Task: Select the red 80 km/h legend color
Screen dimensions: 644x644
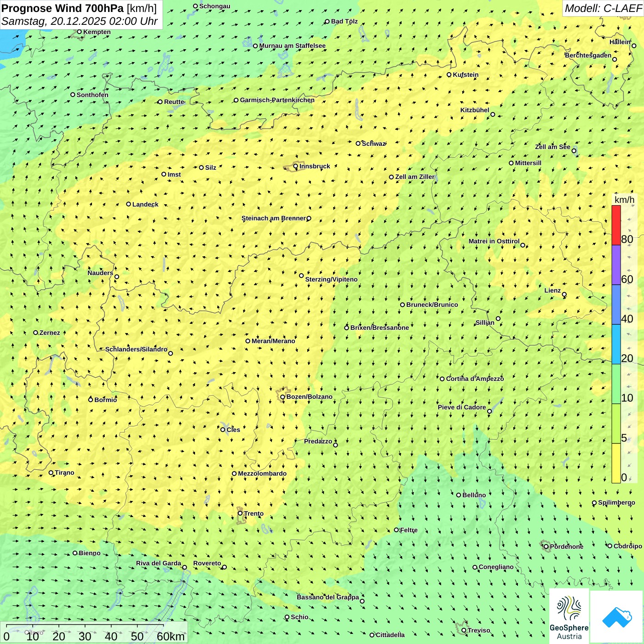Action: pyautogui.click(x=616, y=225)
